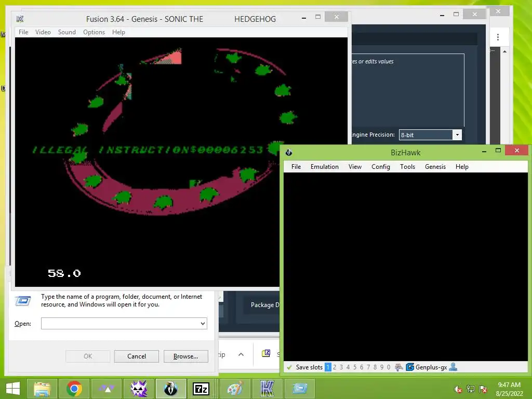Click the greyed OK button in Run dialog
532x399 pixels.
pos(88,356)
